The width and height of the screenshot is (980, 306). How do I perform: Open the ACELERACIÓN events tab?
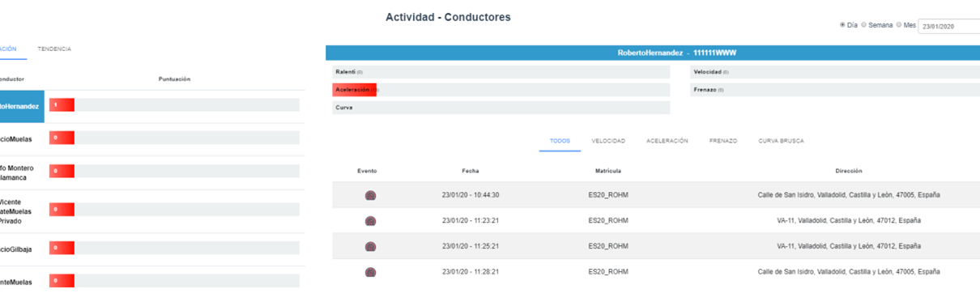click(x=667, y=141)
